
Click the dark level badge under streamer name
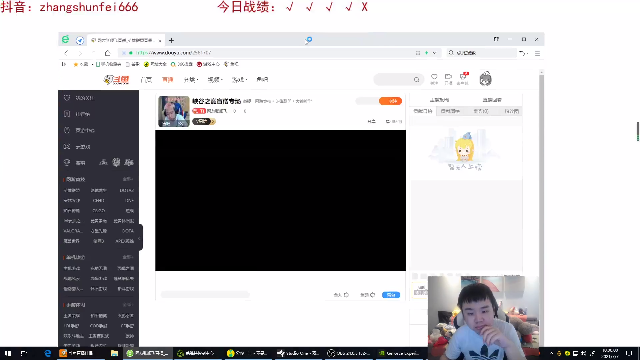click(x=203, y=122)
